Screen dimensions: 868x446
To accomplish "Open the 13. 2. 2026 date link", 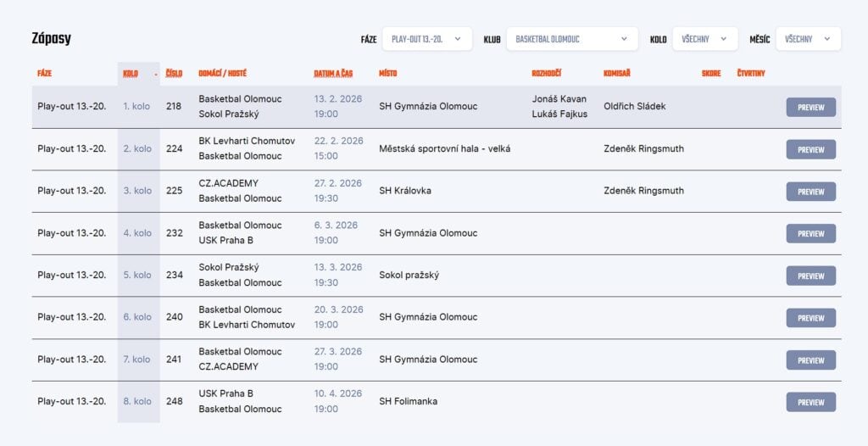I will pyautogui.click(x=337, y=99).
